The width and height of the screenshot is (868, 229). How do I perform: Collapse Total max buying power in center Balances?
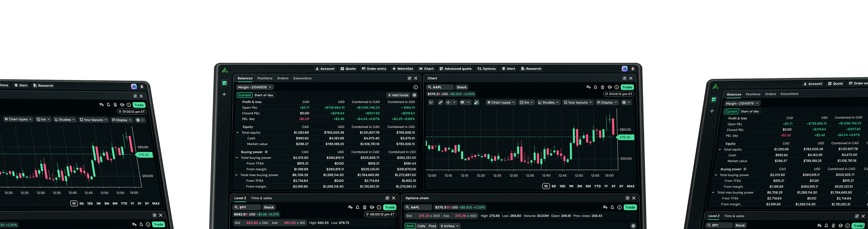click(236, 175)
